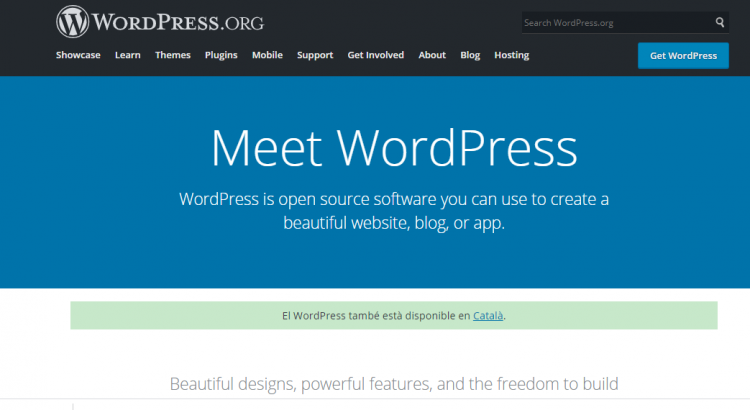Select Hosting in the navigation bar
The height and width of the screenshot is (410, 750).
pyautogui.click(x=511, y=55)
